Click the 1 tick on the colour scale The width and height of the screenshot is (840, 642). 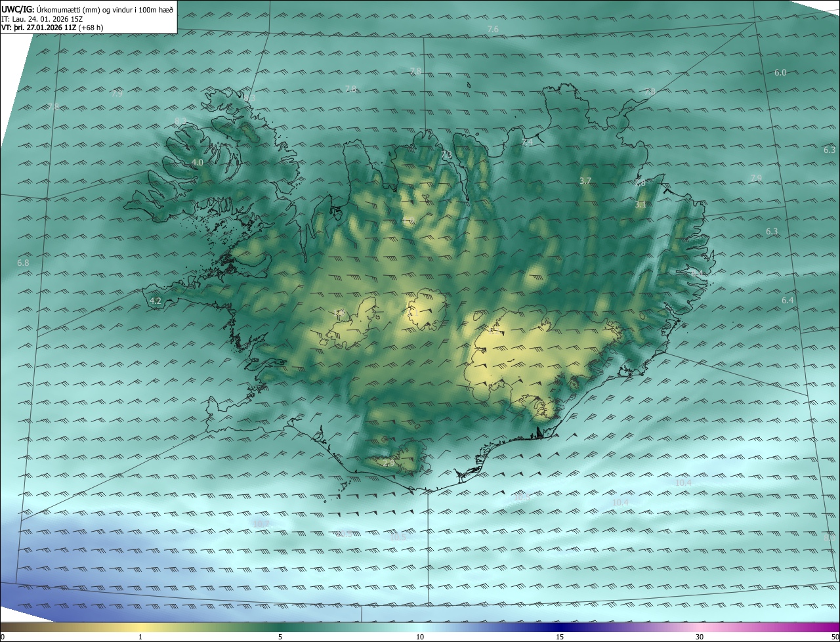click(x=140, y=637)
